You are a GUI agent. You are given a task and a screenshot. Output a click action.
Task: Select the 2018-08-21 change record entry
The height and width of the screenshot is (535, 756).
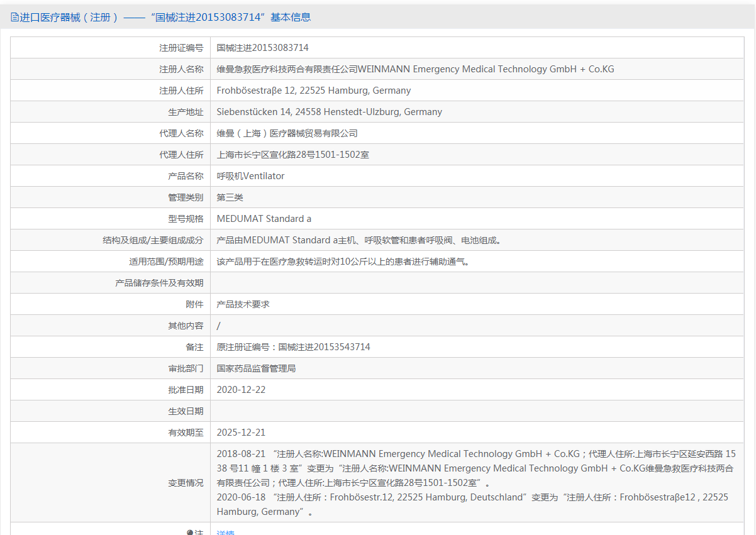[x=476, y=468]
